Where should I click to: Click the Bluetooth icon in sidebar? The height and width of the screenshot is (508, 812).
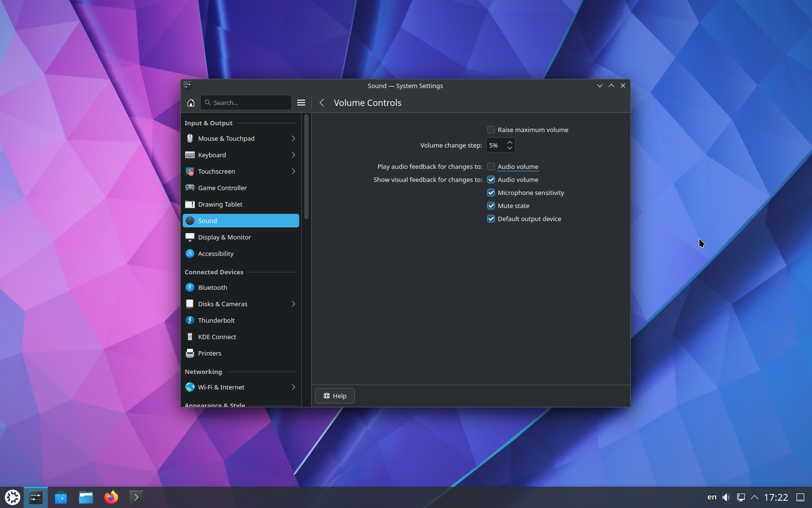pyautogui.click(x=190, y=287)
